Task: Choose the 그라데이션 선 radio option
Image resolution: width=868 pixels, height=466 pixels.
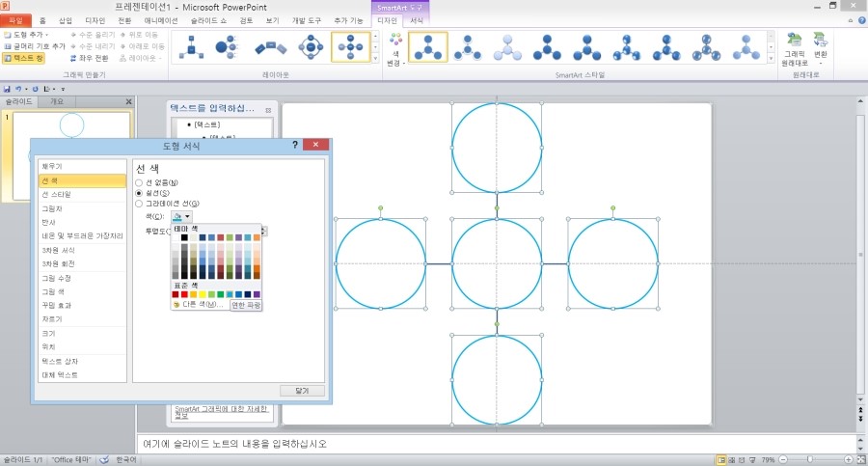Action: 139,204
